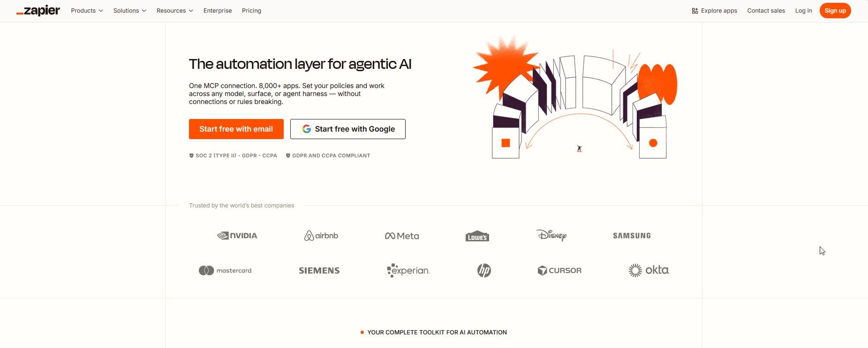This screenshot has height=348, width=868.
Task: Click the One MCP connection description paragraph
Action: click(x=287, y=94)
